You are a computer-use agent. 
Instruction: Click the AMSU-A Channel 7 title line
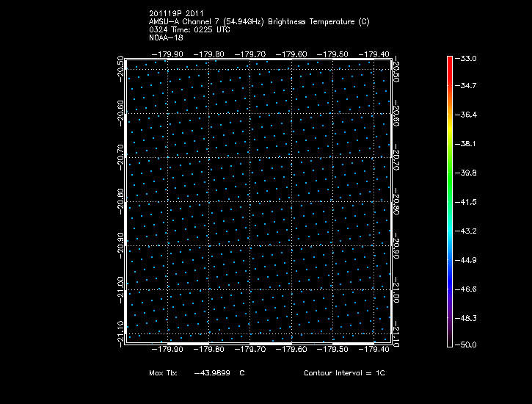(258, 22)
